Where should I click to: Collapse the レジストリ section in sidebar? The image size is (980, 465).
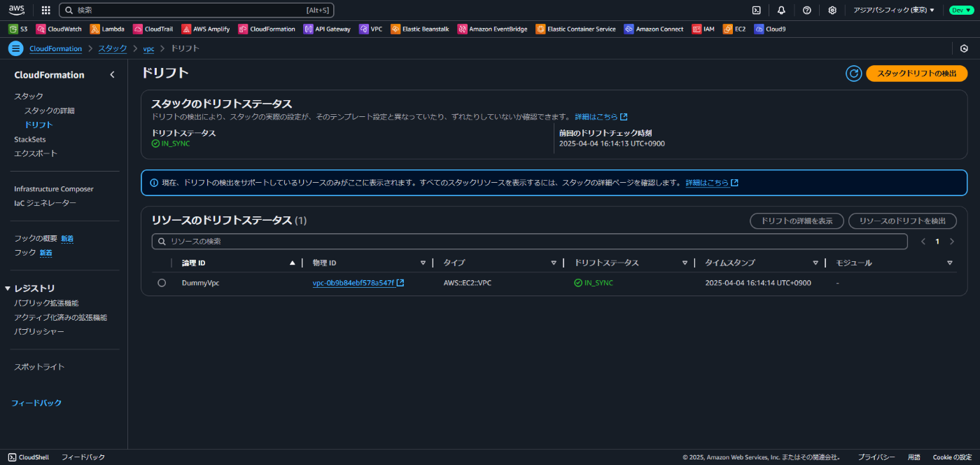[8, 289]
